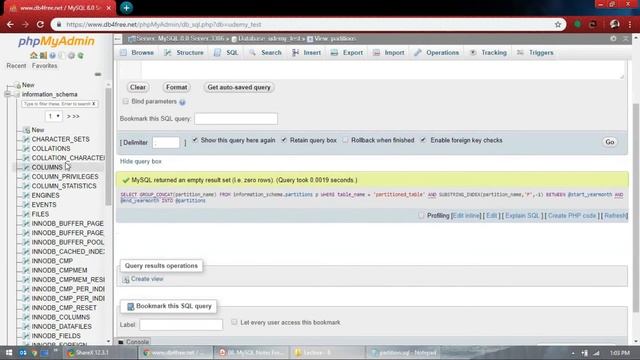Click the Export tab icon

[x=334, y=53]
